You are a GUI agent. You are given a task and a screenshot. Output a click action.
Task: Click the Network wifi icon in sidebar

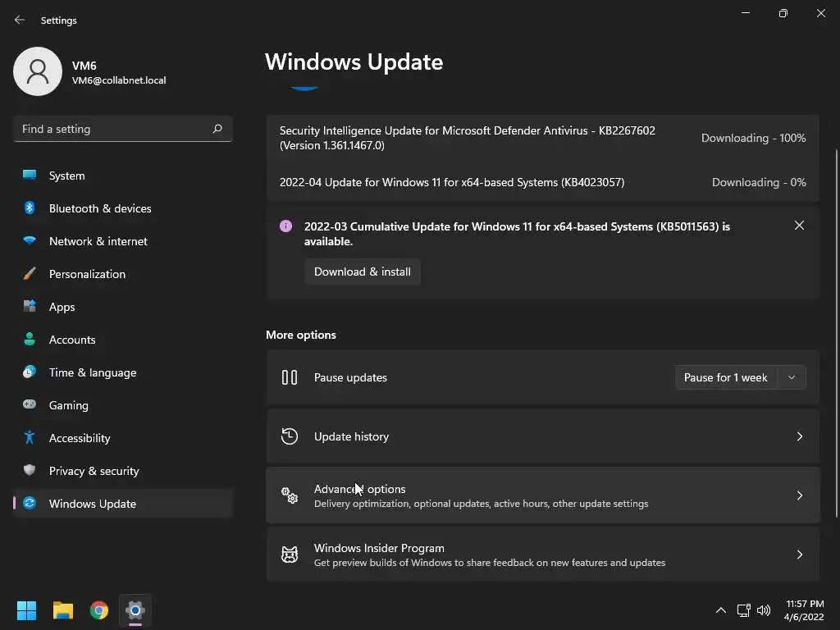(30, 240)
